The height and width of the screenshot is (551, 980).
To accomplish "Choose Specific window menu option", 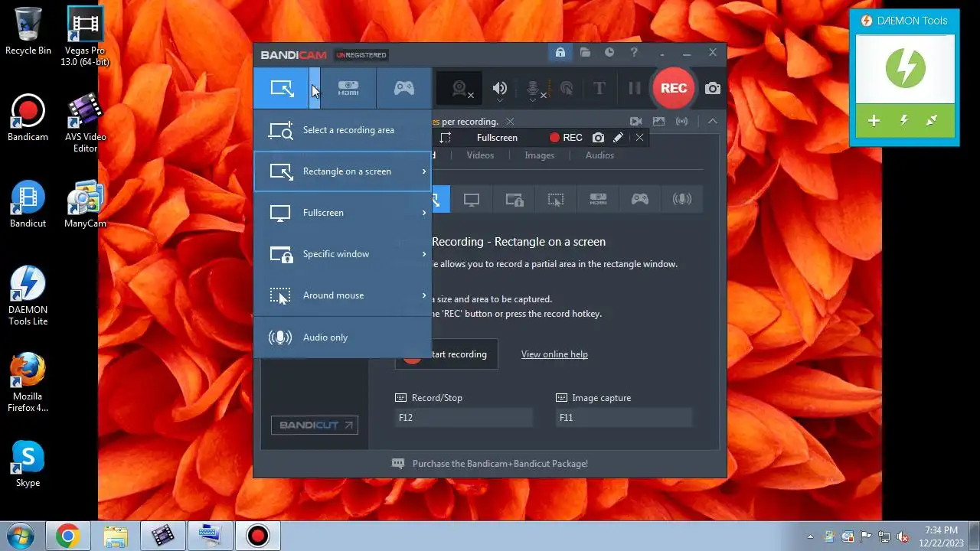I will tap(343, 254).
